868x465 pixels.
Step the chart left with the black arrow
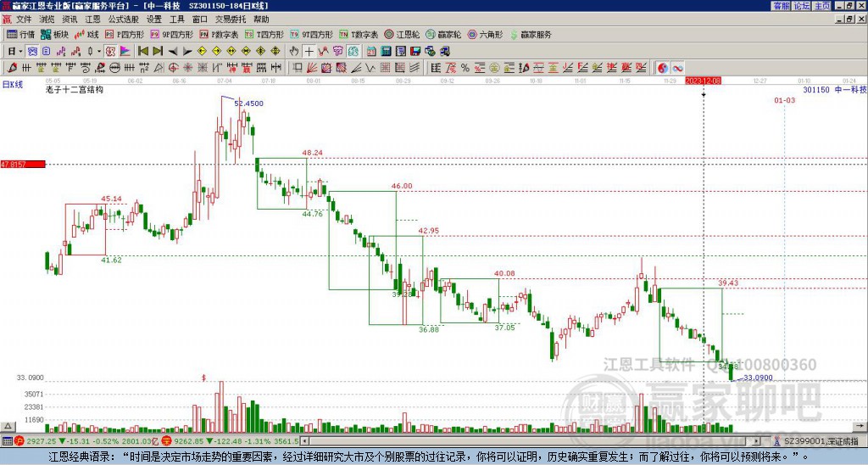173,52
